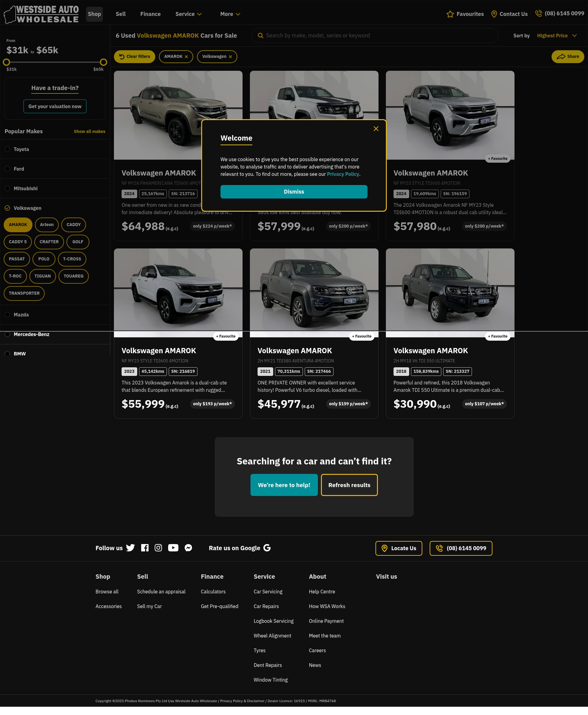The height and width of the screenshot is (715, 588).
Task: Open the Wheel Alignment footer link
Action: 272,636
